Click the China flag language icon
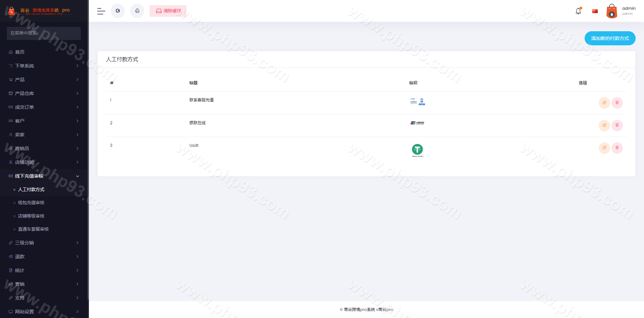The image size is (644, 318). click(x=595, y=11)
